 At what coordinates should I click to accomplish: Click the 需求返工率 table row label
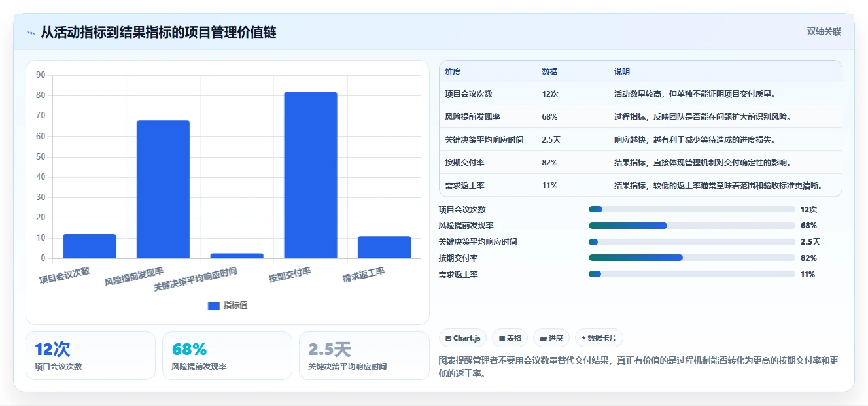[x=464, y=186]
